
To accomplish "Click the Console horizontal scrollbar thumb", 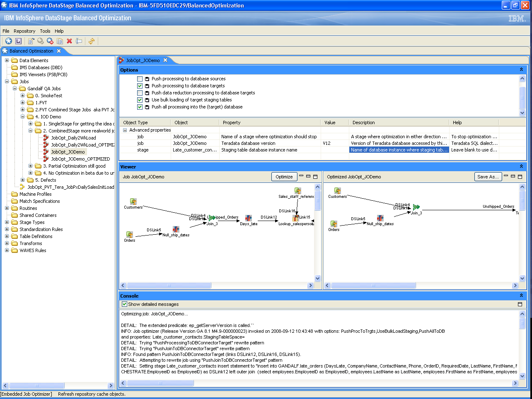I will click(160, 383).
